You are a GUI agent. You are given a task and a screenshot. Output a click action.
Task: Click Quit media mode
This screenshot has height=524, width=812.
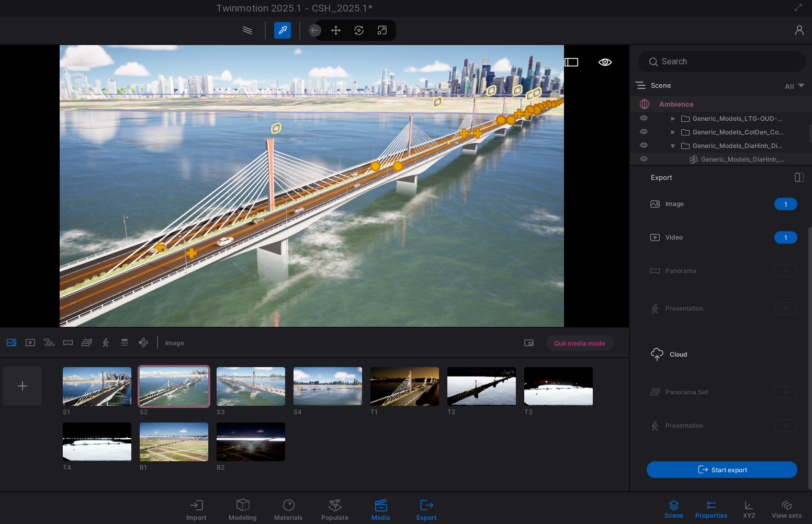tap(580, 343)
